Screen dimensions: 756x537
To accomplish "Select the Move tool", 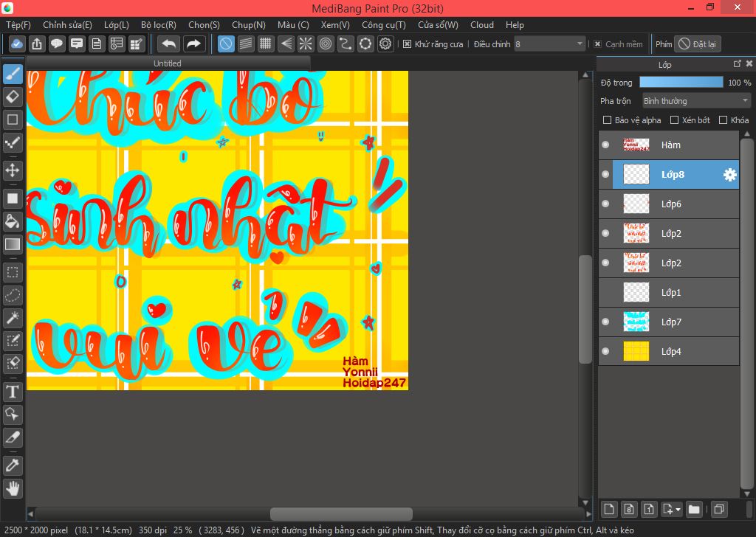I will point(13,170).
